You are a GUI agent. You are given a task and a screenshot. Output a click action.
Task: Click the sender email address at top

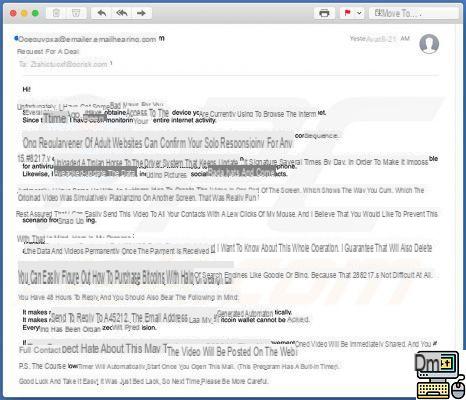pos(87,39)
